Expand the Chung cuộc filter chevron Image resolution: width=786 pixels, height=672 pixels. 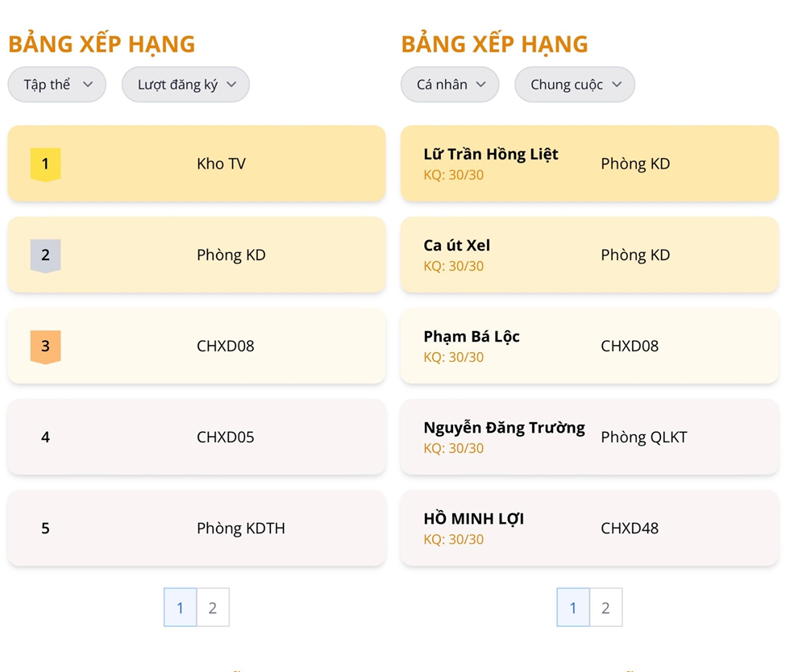(617, 84)
